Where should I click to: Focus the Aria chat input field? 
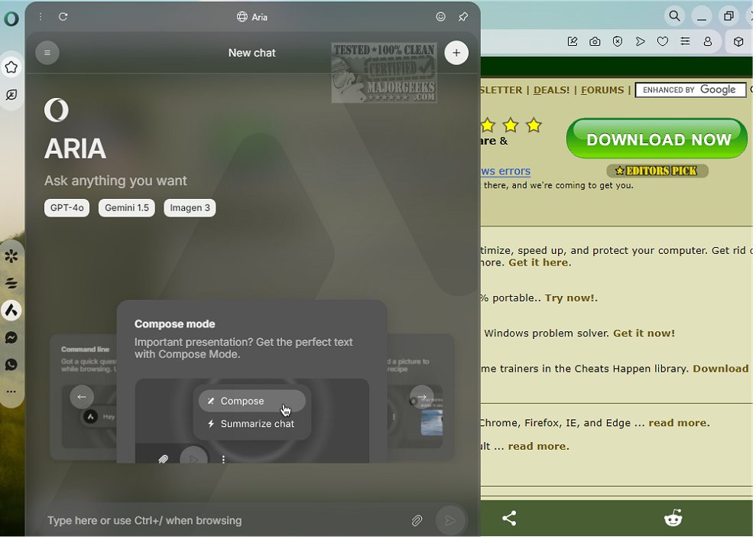(x=225, y=521)
